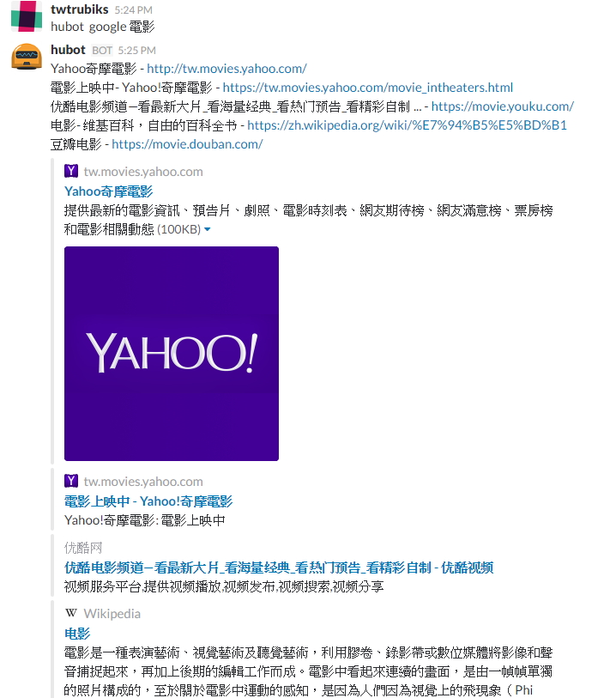616x698 pixels.
Task: Click twtrubiks user avatar
Action: tap(27, 16)
